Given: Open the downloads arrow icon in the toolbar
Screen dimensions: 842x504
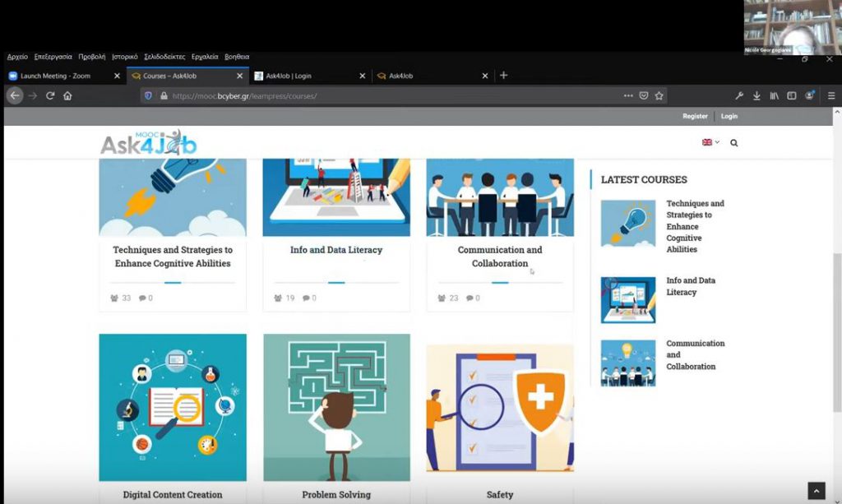Looking at the screenshot, I should (756, 95).
